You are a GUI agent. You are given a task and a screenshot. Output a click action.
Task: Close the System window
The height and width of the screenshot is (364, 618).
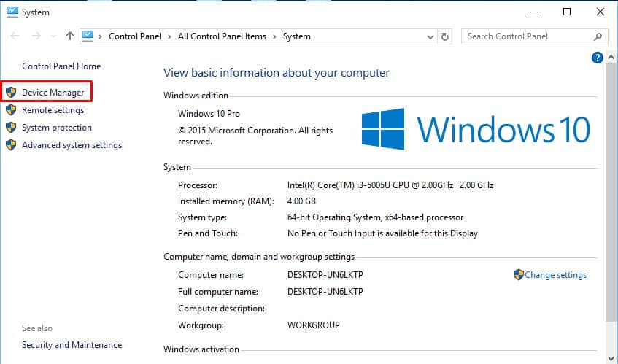(x=600, y=12)
